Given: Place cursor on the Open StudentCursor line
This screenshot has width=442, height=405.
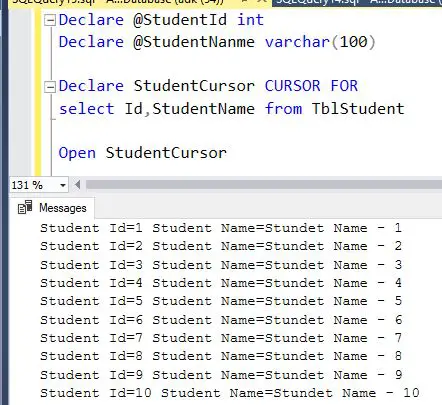Looking at the screenshot, I should click(x=143, y=153).
